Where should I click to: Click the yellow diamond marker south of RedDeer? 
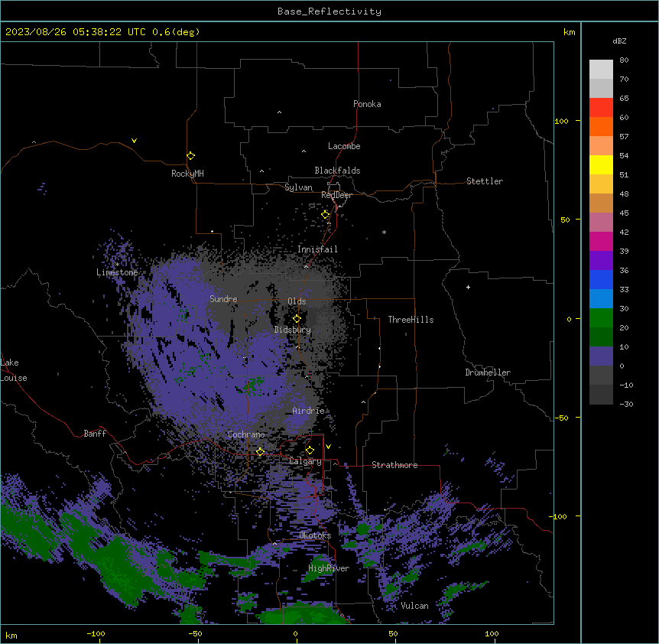(x=326, y=215)
